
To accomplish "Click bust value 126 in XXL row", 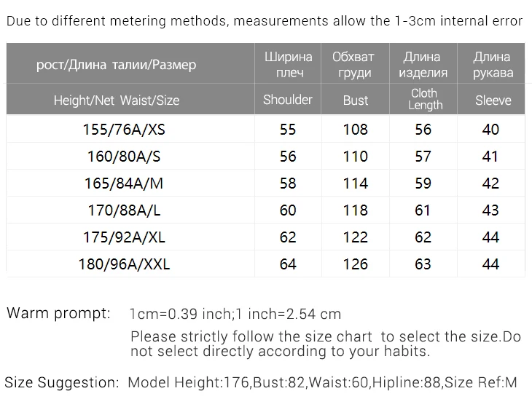I will [x=356, y=264].
